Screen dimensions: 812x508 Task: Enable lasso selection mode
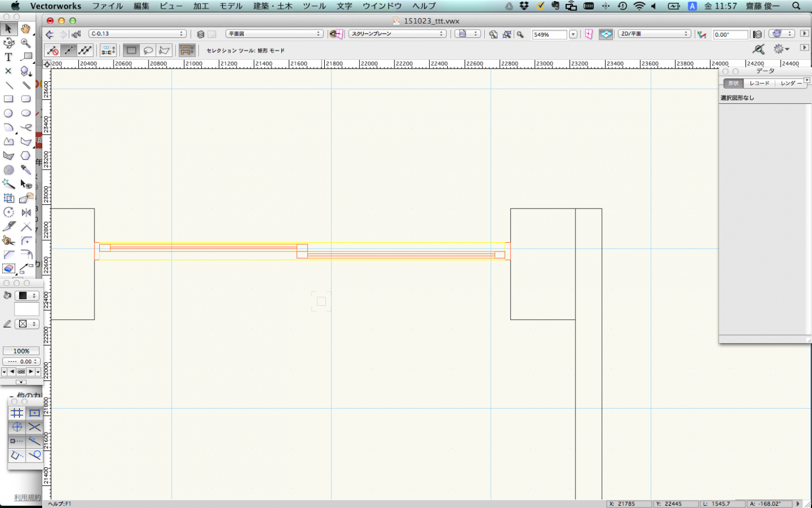pyautogui.click(x=148, y=51)
